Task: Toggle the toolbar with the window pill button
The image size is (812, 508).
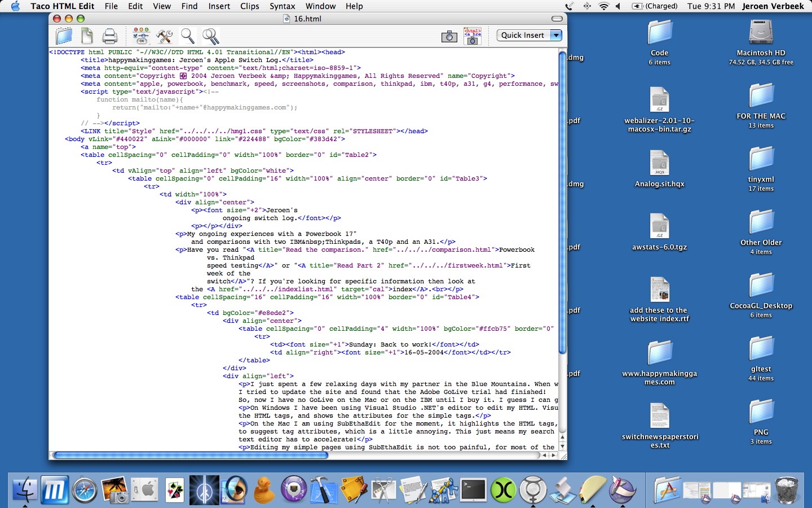Action: 557,19
